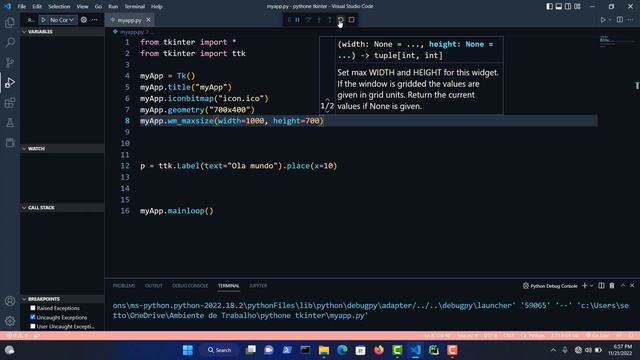Close the myapp.py editor tab
This screenshot has height=360, width=640.
(148, 20)
